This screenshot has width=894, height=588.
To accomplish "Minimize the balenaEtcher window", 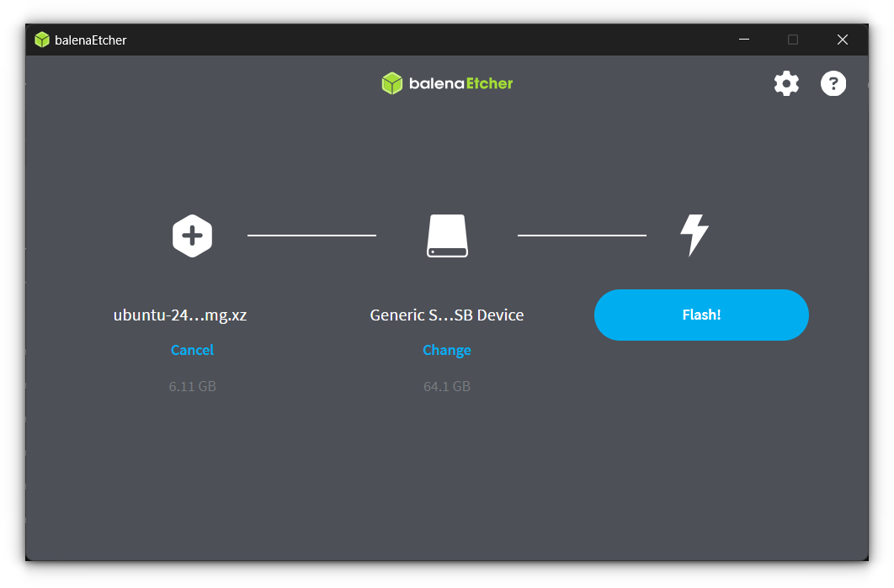I will (x=744, y=40).
